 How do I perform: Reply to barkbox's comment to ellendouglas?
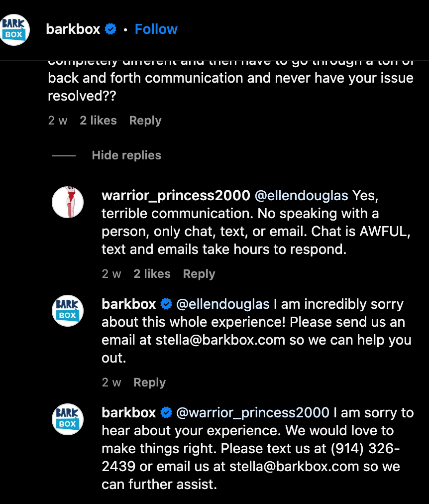(149, 382)
